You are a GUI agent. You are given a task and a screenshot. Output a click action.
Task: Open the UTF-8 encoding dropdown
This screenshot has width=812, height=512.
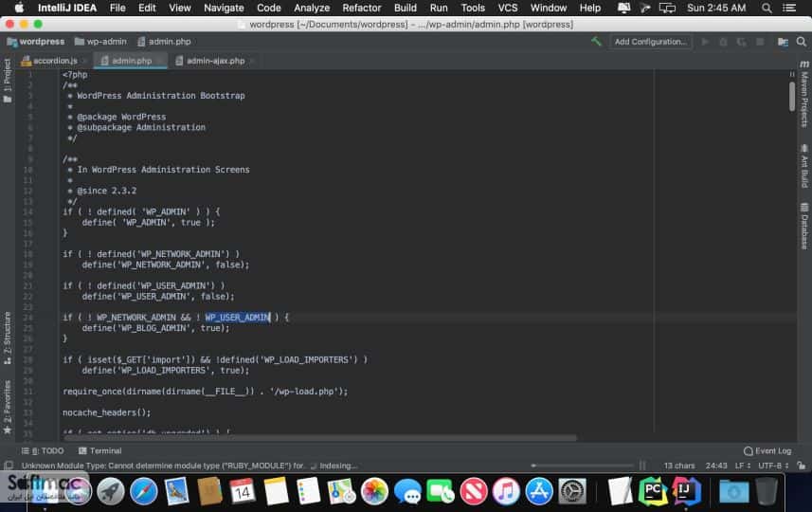pos(773,466)
